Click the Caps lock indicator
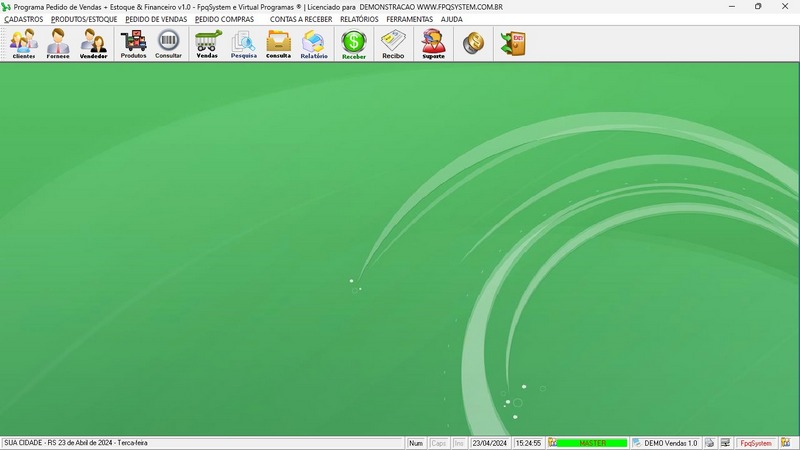This screenshot has height=450, width=800. click(438, 443)
